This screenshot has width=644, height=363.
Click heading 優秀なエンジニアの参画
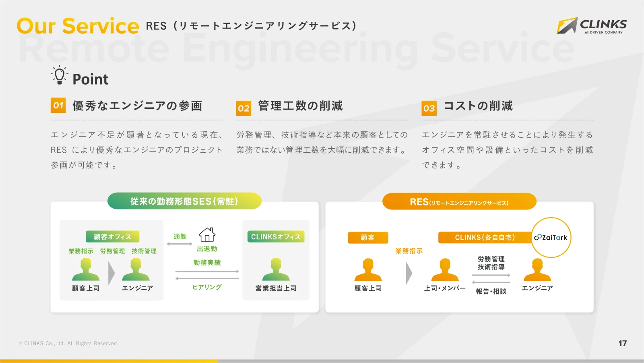click(x=137, y=106)
